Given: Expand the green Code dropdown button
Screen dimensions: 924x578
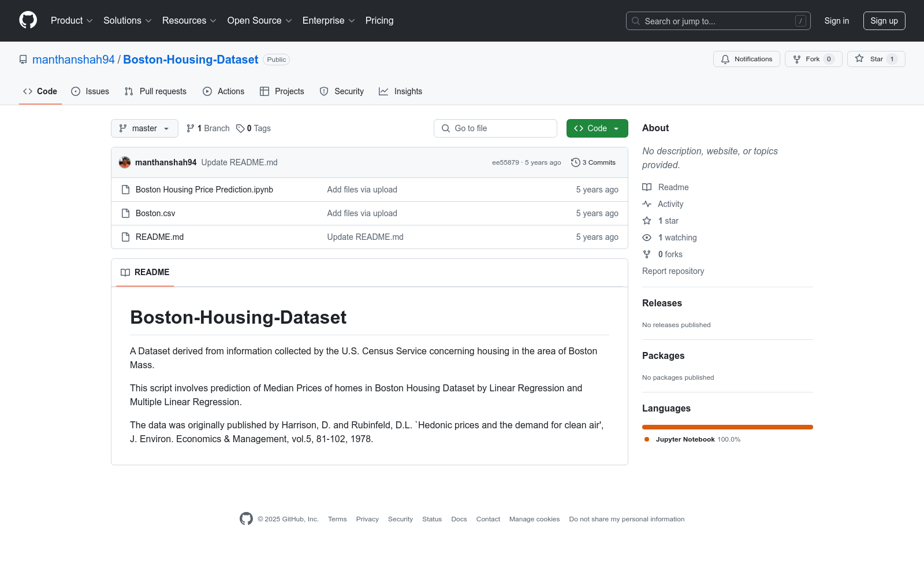Looking at the screenshot, I should pos(597,128).
